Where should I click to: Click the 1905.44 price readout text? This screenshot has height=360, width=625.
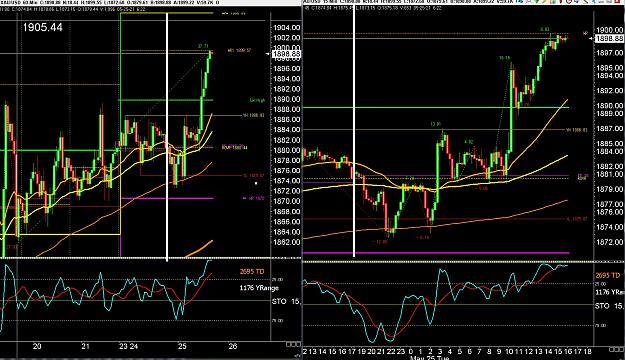click(43, 27)
